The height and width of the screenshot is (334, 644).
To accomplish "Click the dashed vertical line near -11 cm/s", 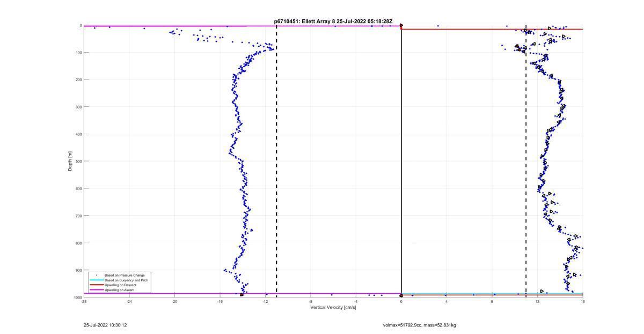I will point(276,161).
